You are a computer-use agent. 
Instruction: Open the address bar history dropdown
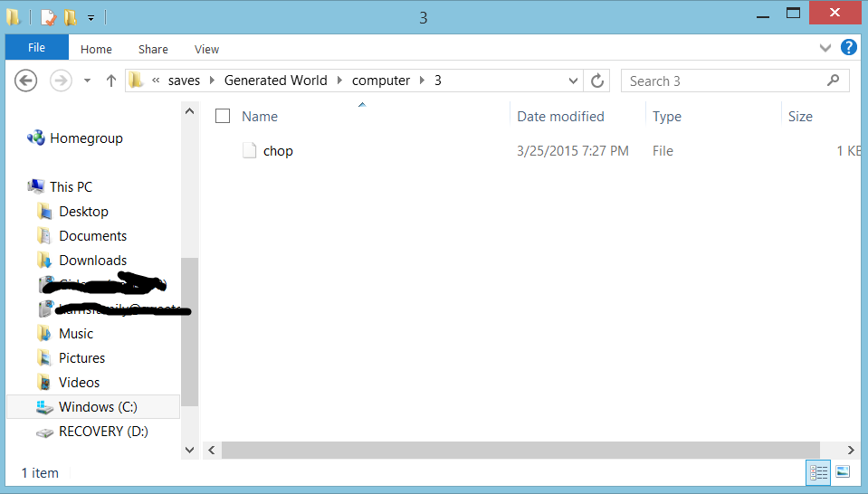573,81
